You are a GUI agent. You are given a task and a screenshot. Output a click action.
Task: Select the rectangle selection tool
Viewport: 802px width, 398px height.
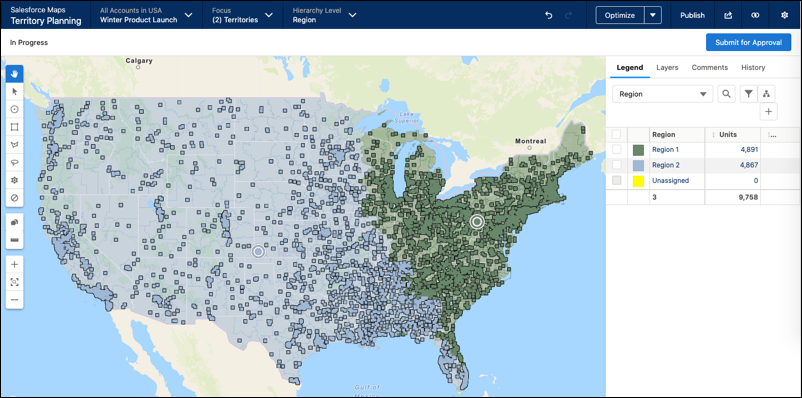pos(14,127)
